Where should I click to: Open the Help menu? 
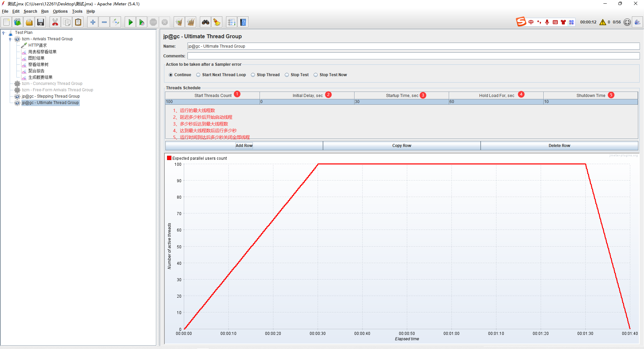[x=91, y=11]
